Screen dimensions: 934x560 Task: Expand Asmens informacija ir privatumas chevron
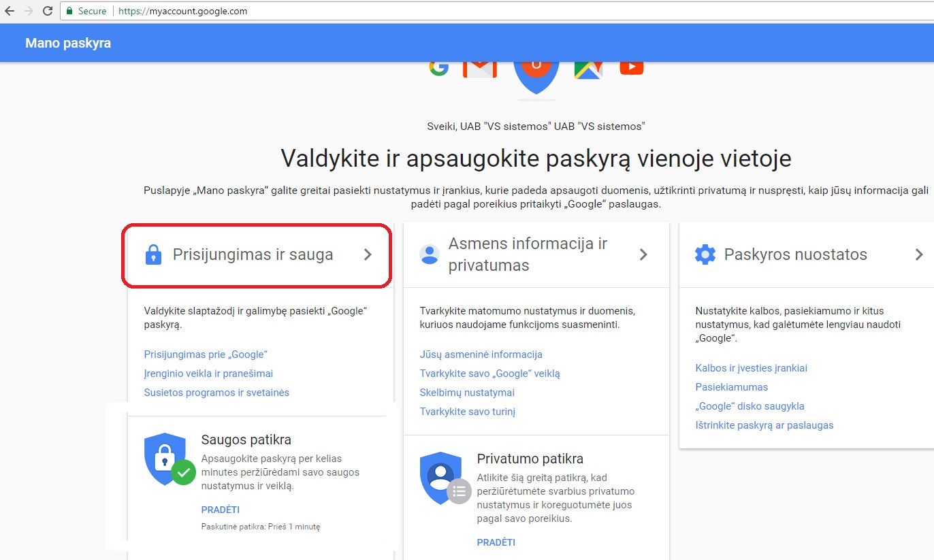click(643, 254)
